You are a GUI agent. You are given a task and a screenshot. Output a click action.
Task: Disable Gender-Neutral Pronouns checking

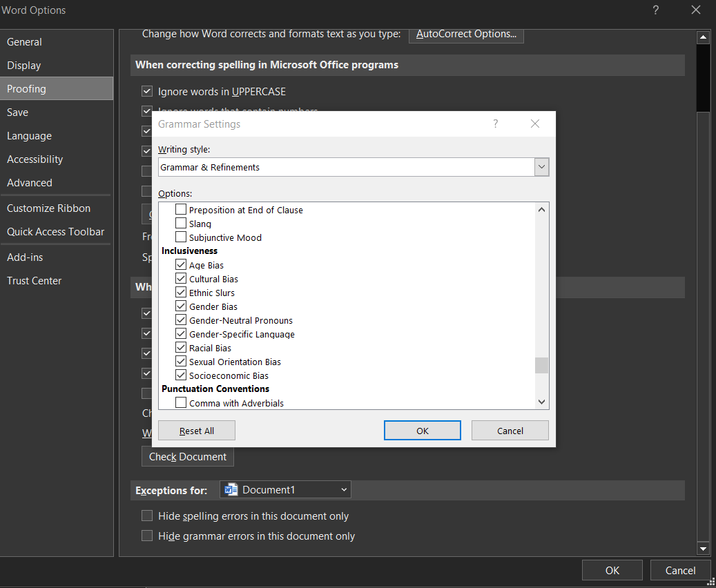tap(181, 320)
